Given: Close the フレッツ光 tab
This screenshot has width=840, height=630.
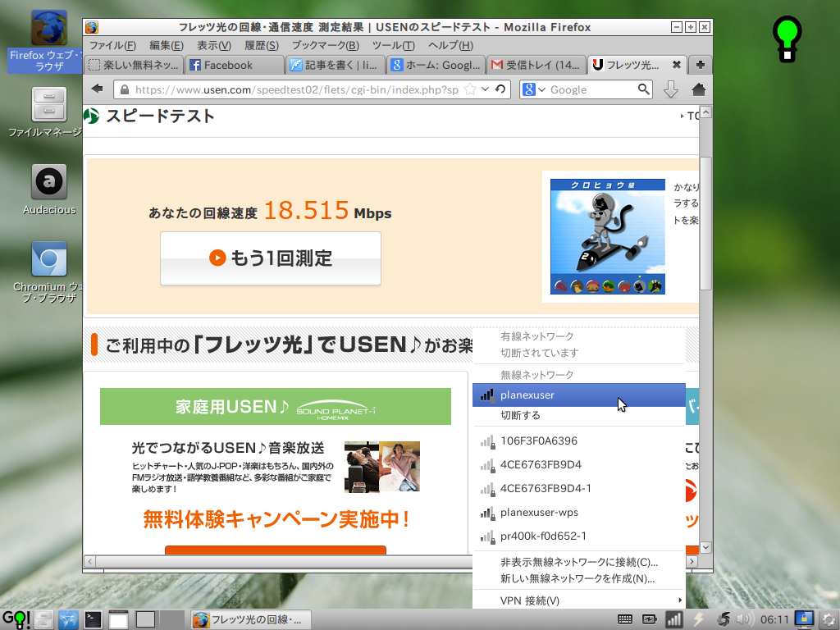Looking at the screenshot, I should tap(677, 65).
